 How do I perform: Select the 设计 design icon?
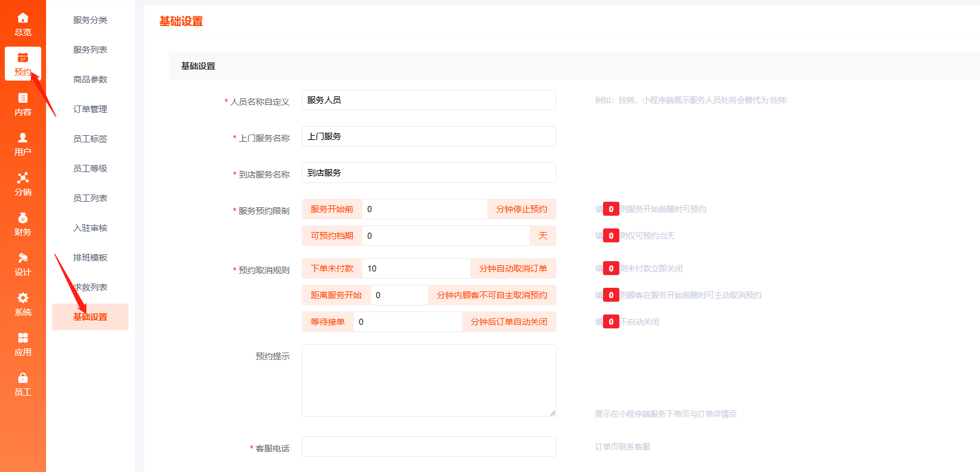pos(23,258)
